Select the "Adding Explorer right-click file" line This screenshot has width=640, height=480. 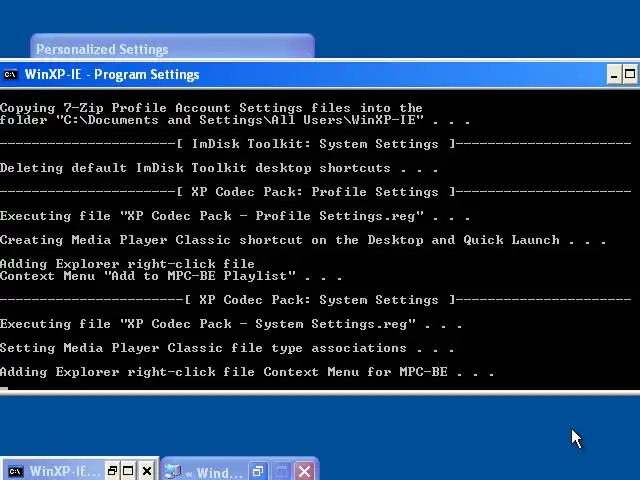(x=127, y=264)
